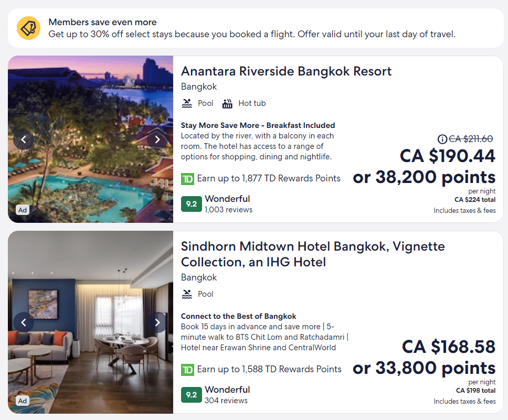Click the Hot tub amenity icon

coord(227,103)
